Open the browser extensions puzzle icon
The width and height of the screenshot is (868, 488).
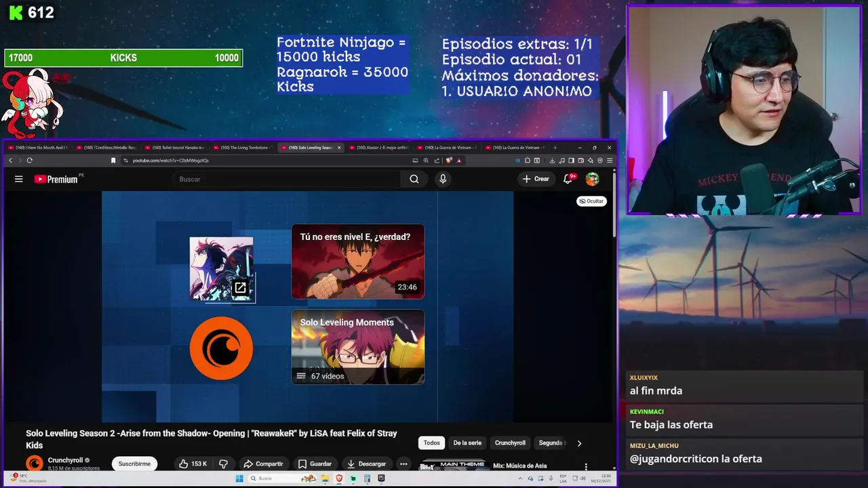(x=528, y=161)
